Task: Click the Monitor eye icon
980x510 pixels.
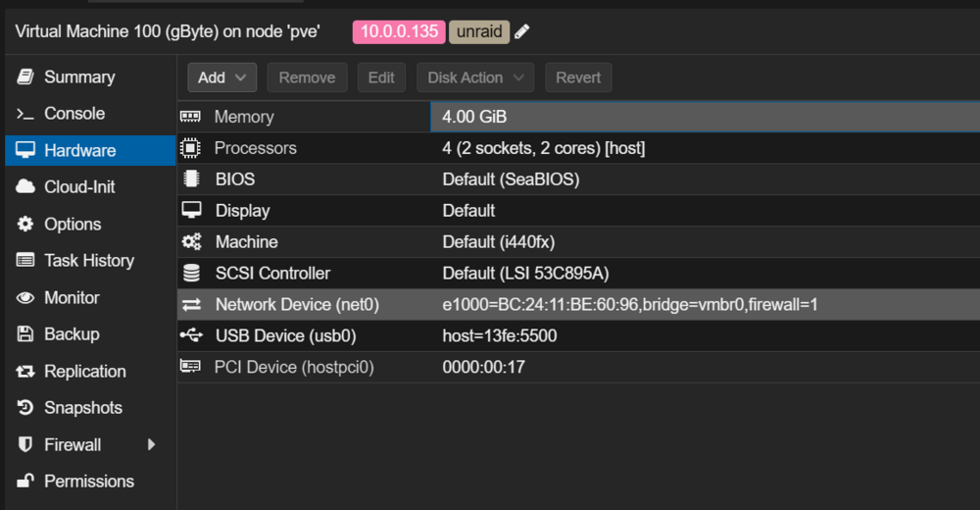Action: 25,297
